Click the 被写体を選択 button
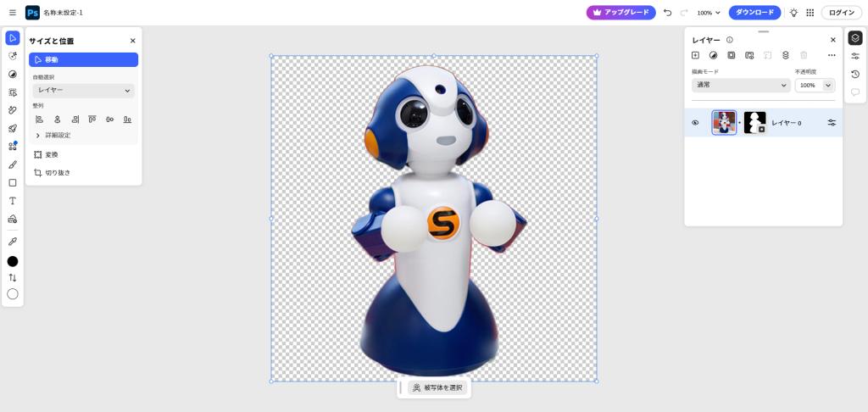 coord(437,387)
